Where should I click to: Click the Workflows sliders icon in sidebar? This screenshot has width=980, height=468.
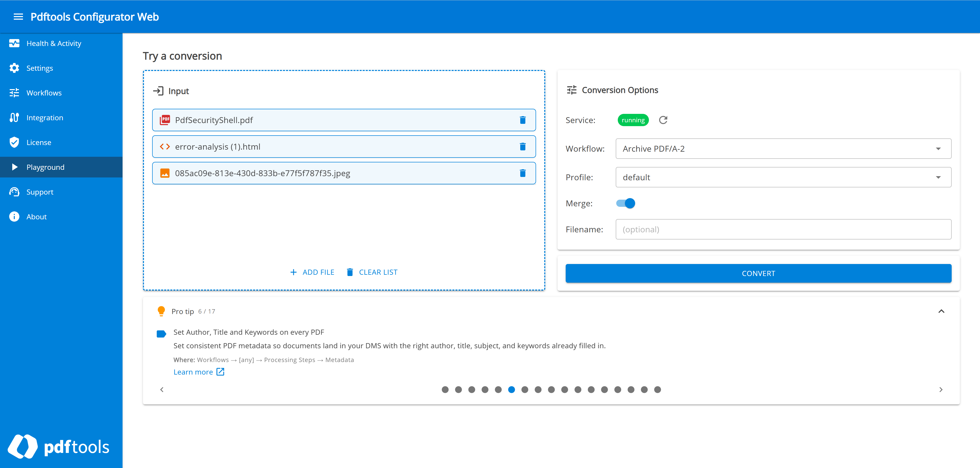pyautogui.click(x=14, y=93)
